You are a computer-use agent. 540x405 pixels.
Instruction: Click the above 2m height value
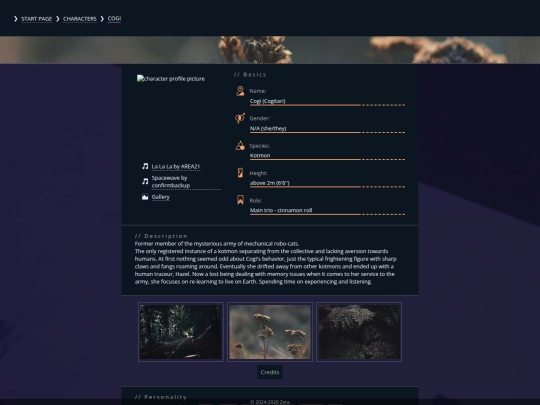(270, 183)
